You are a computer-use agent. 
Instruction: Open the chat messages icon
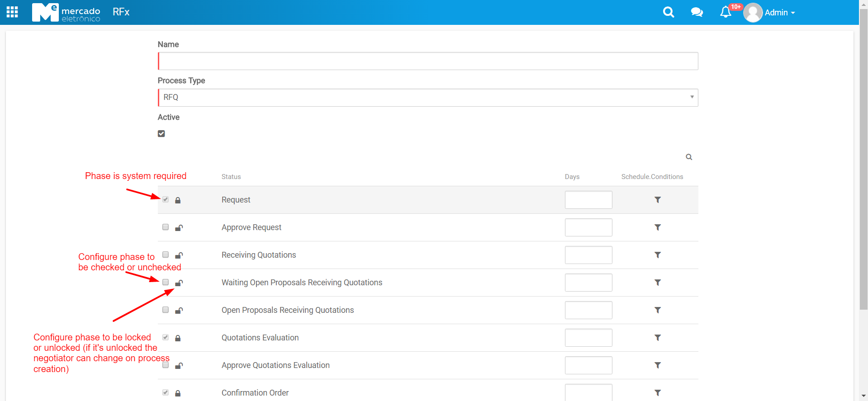coord(697,12)
